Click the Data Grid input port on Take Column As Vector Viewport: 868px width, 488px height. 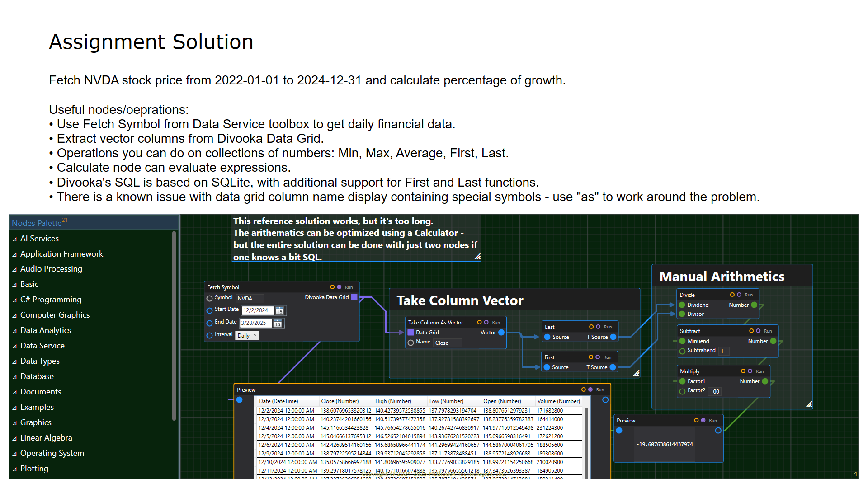click(410, 333)
